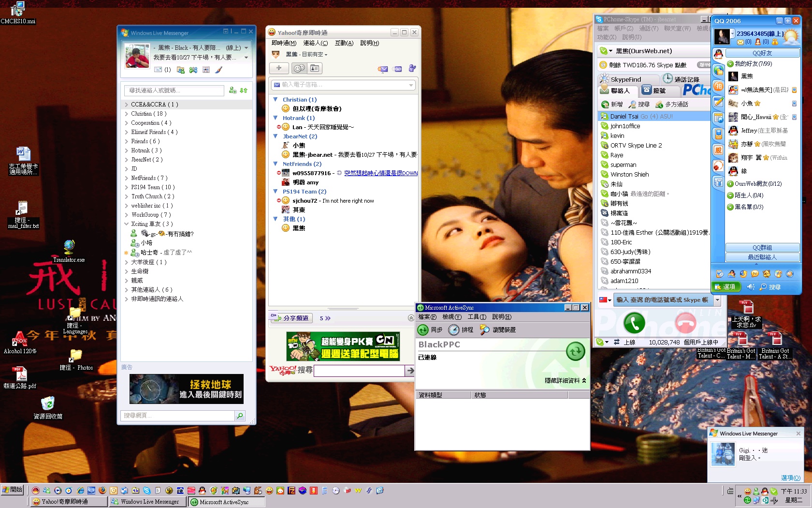Expand 陌生人(0/4) group in QQ

[730, 195]
